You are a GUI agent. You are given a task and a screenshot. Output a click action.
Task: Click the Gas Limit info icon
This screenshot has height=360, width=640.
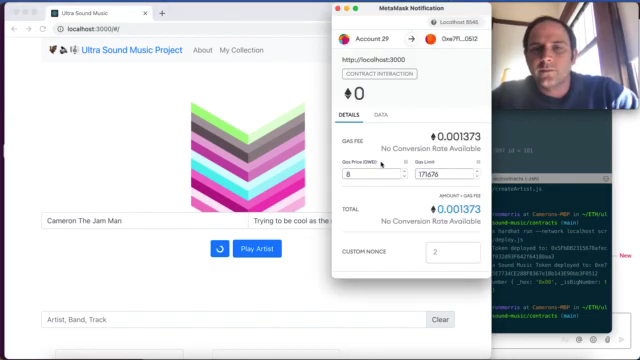(478, 162)
